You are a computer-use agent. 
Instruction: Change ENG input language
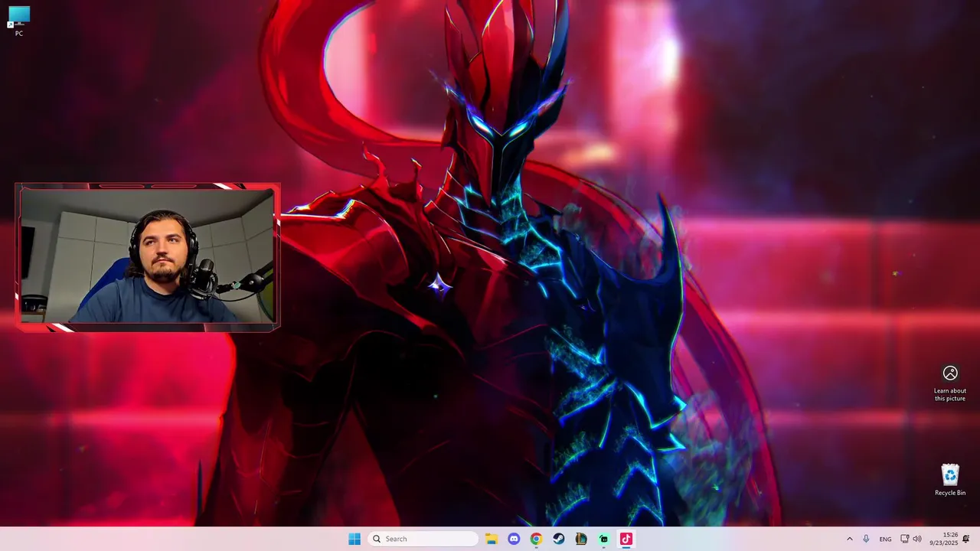tap(885, 539)
